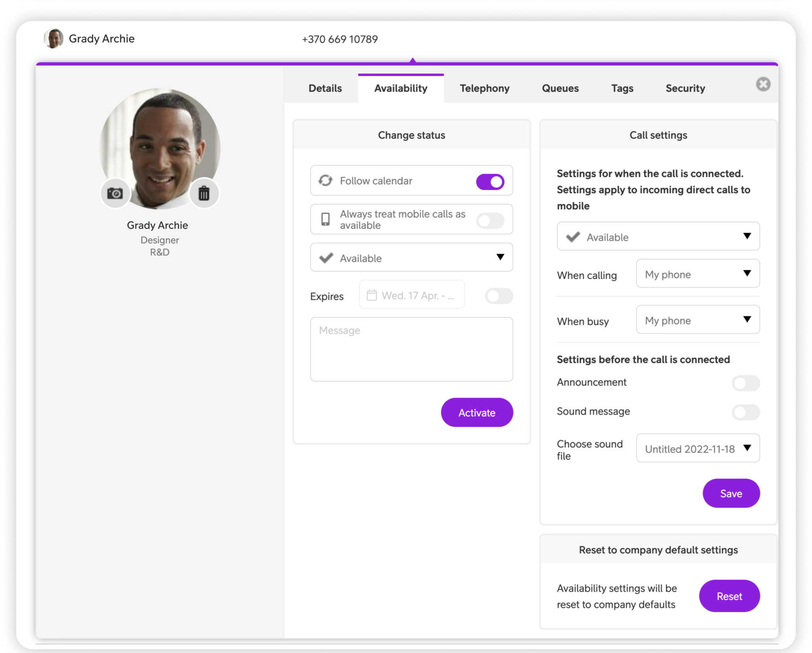
Task: Click the mobile phone icon near mobile calls setting
Action: coord(325,219)
